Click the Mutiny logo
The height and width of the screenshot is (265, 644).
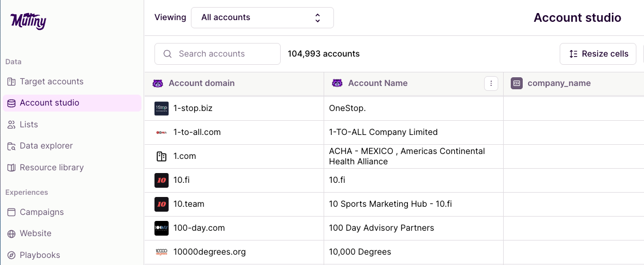[28, 21]
